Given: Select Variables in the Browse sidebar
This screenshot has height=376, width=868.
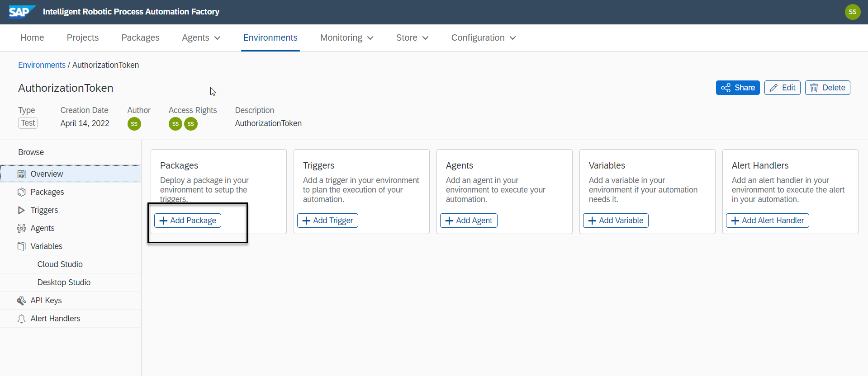Looking at the screenshot, I should (71, 246).
